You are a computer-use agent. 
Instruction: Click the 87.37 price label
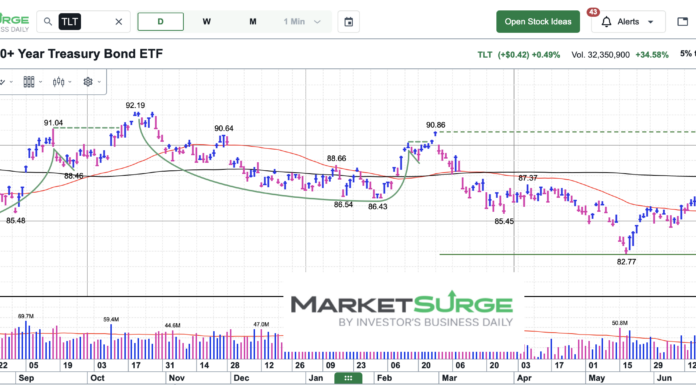(528, 178)
